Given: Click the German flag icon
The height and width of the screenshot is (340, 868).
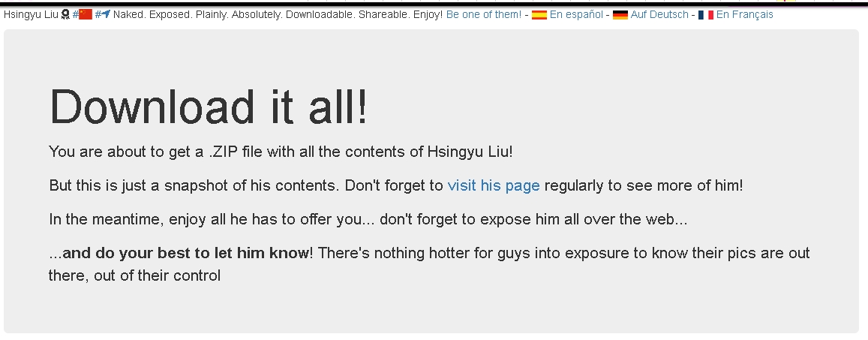Looking at the screenshot, I should click(x=620, y=15).
